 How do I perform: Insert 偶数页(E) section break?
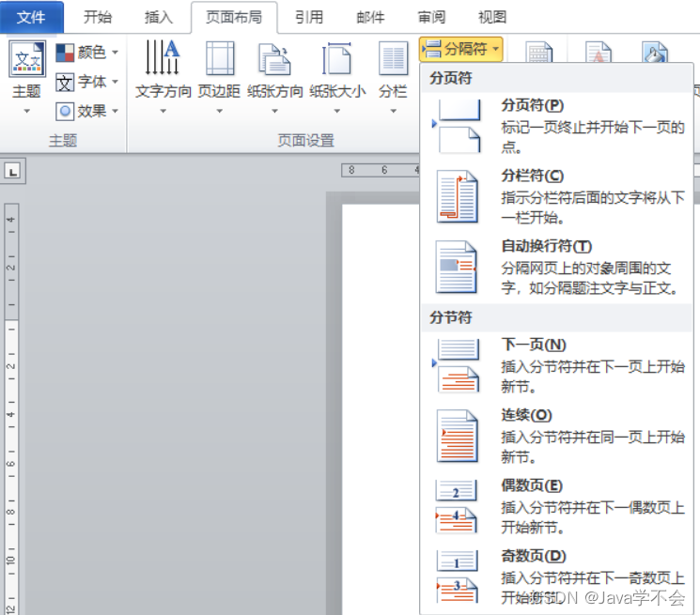coord(556,507)
